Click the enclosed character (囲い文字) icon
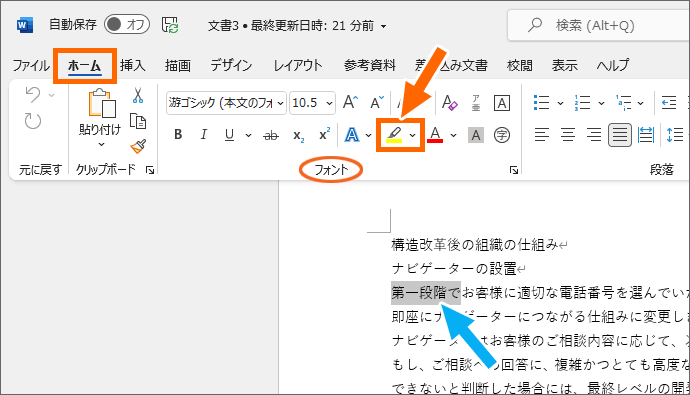The image size is (690, 395). (x=502, y=135)
